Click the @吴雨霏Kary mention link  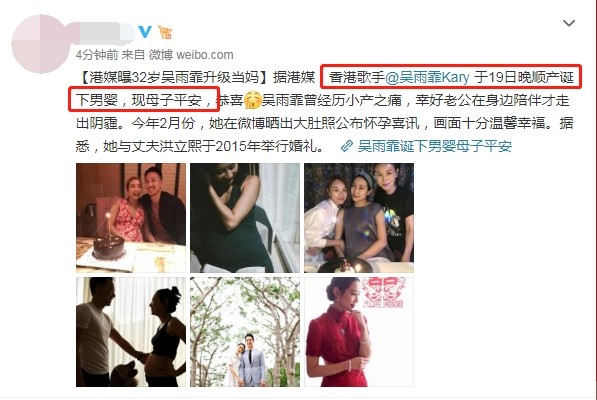pos(427,77)
